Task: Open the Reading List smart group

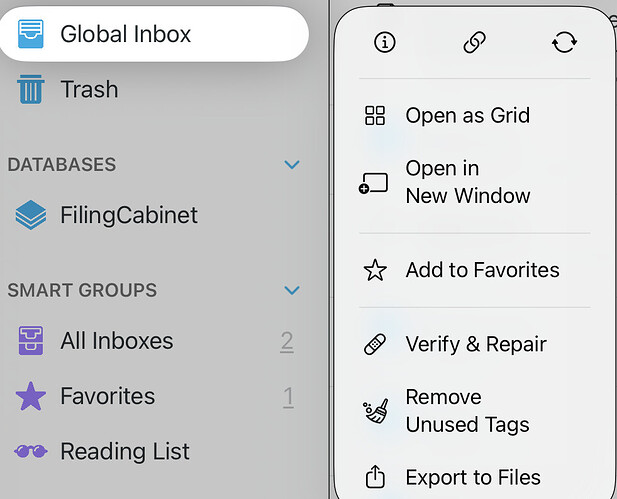Action: pyautogui.click(x=125, y=451)
